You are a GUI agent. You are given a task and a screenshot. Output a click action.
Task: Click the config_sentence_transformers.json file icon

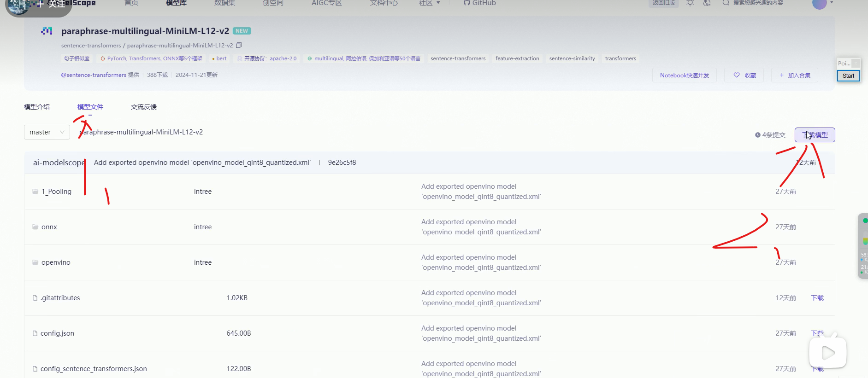point(35,369)
